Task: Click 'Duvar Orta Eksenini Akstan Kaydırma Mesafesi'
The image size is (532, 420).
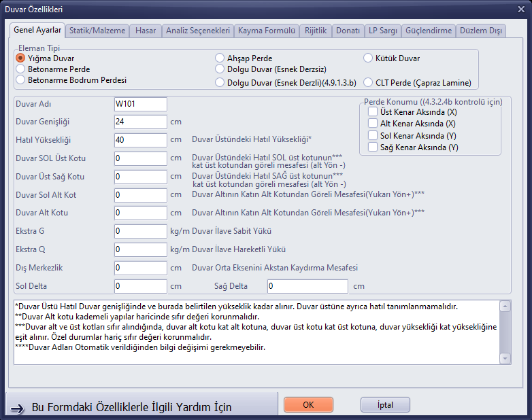Action: [x=275, y=268]
